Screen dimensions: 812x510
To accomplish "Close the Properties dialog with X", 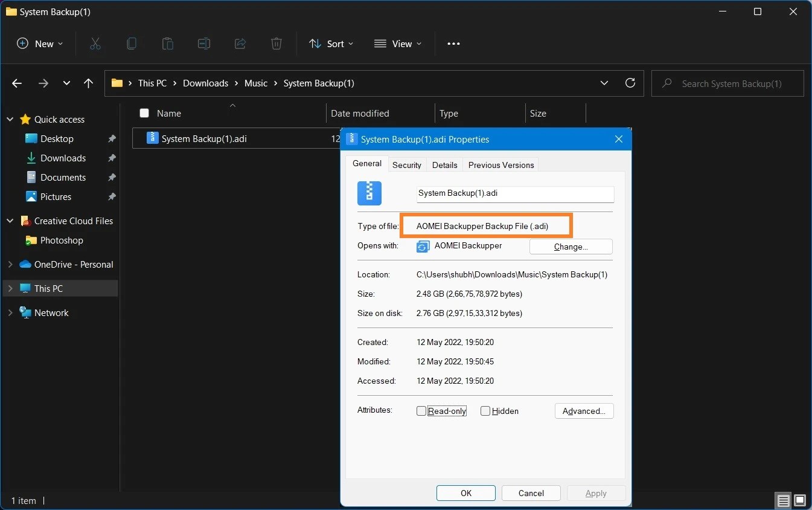I will point(618,139).
